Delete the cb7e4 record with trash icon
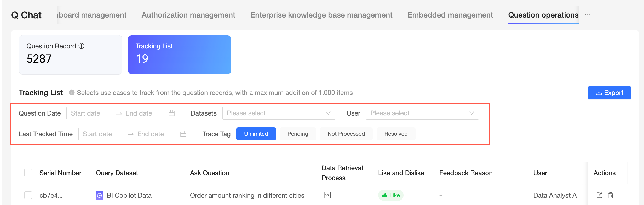This screenshot has width=644, height=205. [611, 195]
